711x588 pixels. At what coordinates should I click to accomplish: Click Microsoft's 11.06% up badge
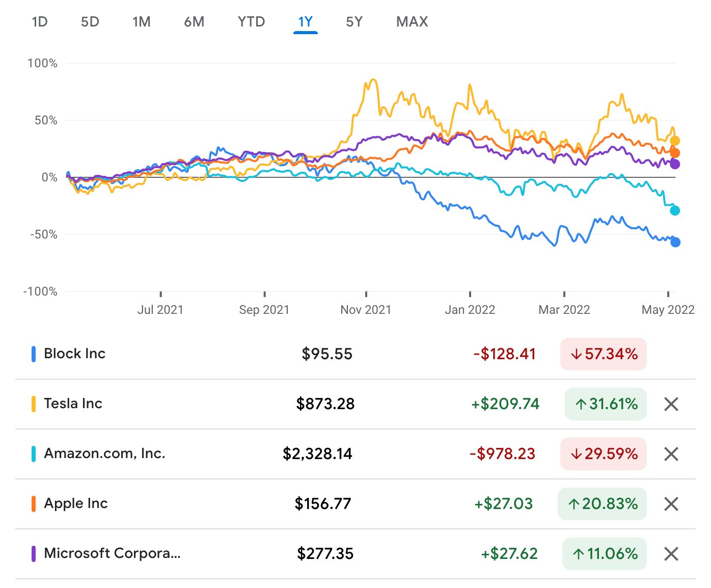tap(605, 554)
